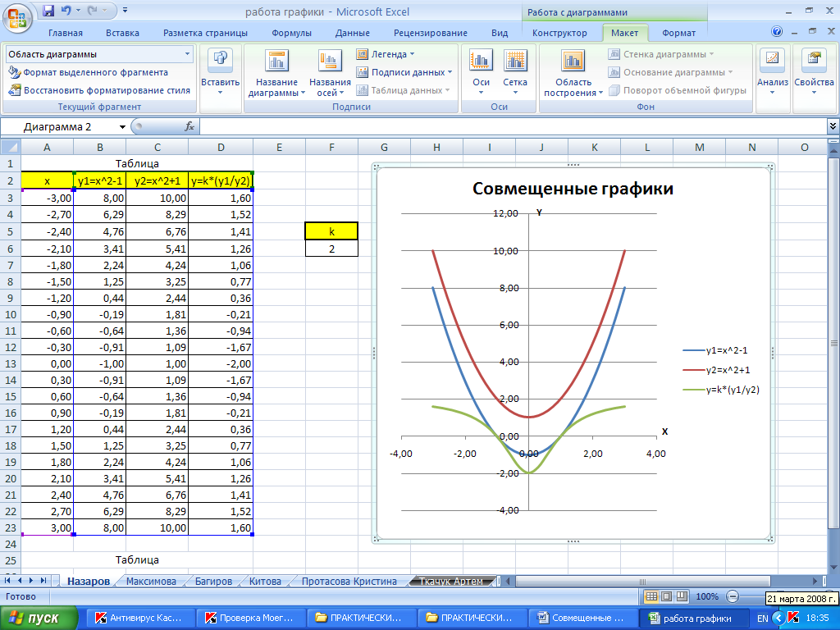This screenshot has height=630, width=840.
Task: Select the chart title Совмещенные графики
Action: tap(573, 189)
